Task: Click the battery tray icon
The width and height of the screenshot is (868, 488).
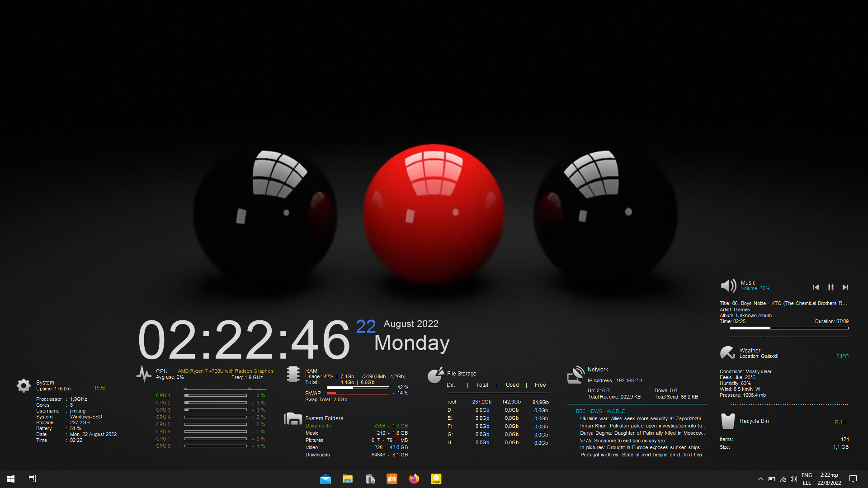Action: click(x=772, y=479)
